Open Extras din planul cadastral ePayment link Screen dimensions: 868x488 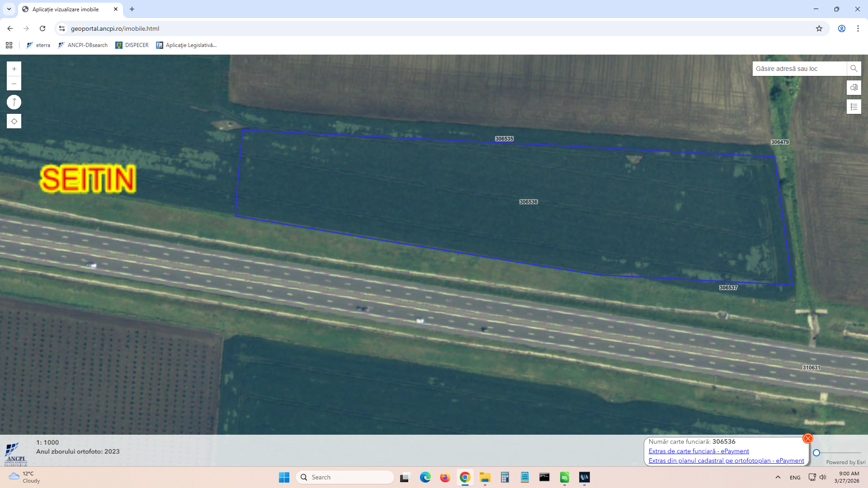click(726, 460)
